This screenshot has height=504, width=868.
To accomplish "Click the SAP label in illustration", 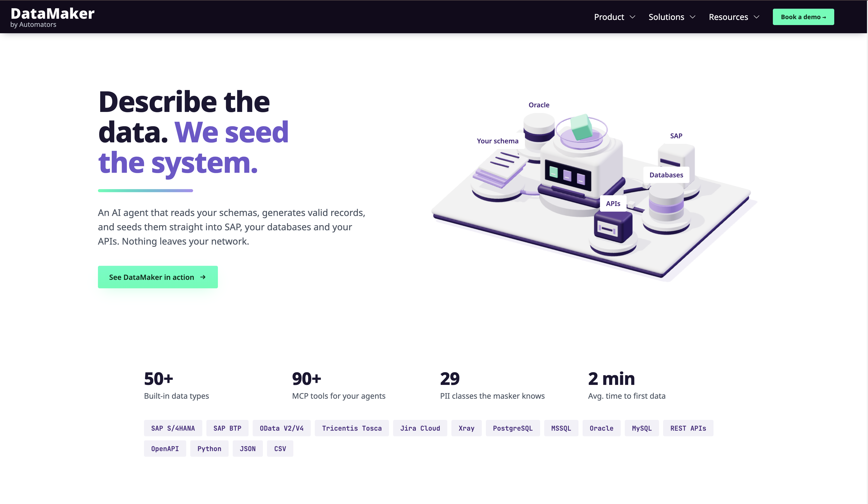I will tap(676, 136).
